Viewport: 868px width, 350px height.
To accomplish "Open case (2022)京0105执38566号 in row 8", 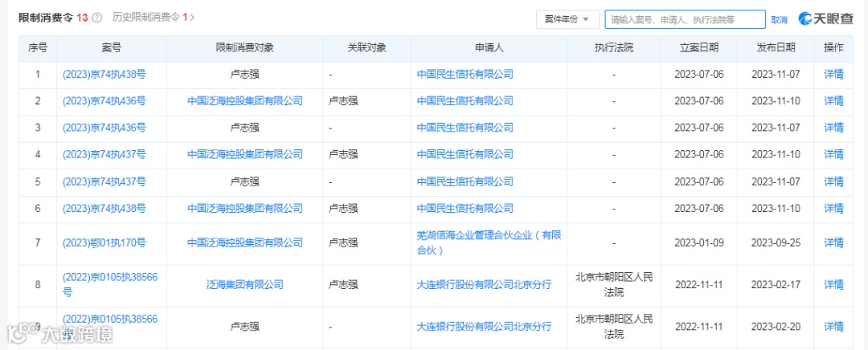I will tap(110, 285).
